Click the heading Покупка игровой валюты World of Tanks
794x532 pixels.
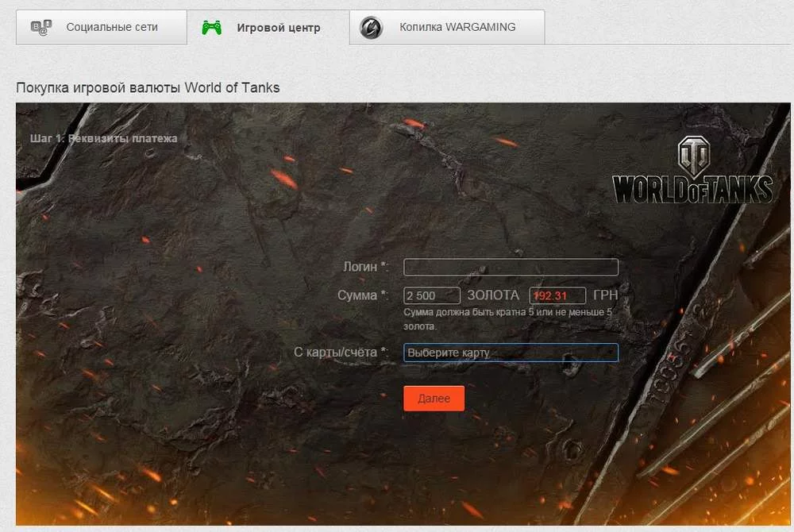[x=148, y=87]
